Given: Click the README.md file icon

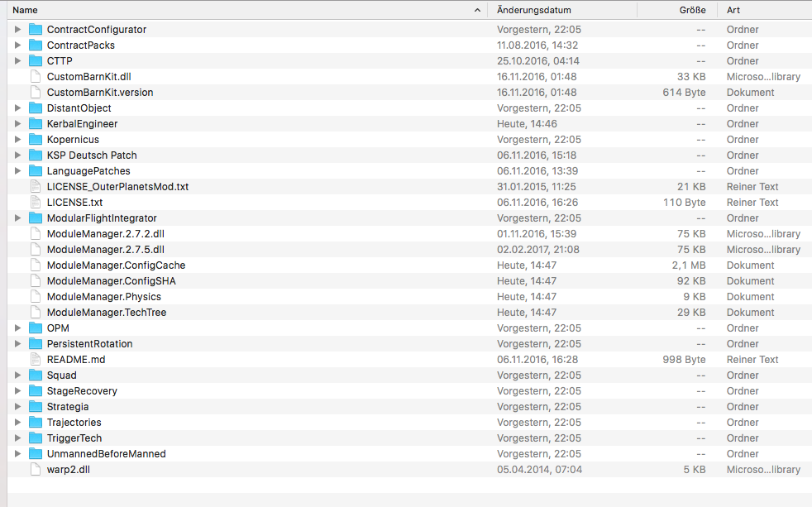Looking at the screenshot, I should (x=35, y=359).
